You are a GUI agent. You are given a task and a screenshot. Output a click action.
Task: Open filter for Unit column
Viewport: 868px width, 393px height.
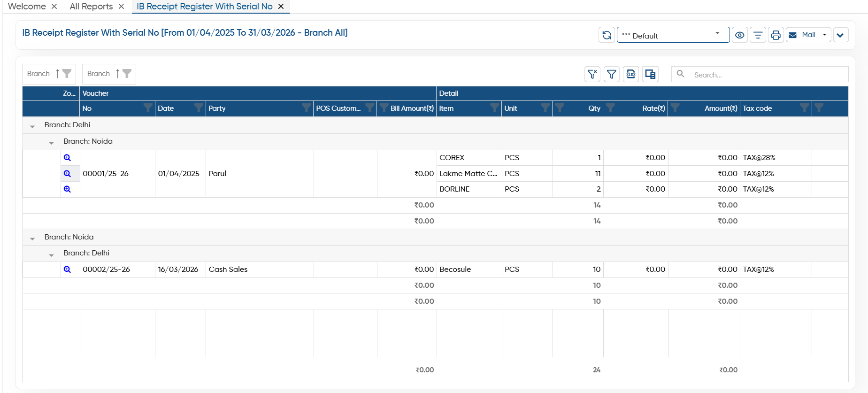click(x=545, y=108)
